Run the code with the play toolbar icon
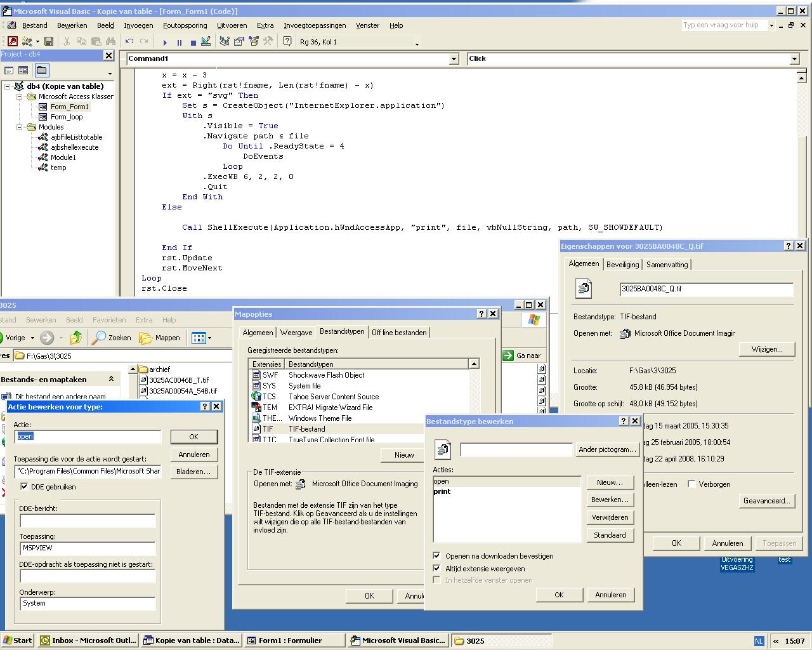The height and width of the screenshot is (650, 812). (x=164, y=41)
